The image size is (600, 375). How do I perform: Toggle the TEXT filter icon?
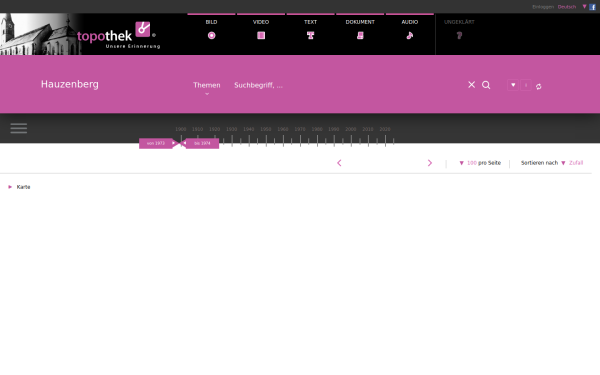pos(310,36)
